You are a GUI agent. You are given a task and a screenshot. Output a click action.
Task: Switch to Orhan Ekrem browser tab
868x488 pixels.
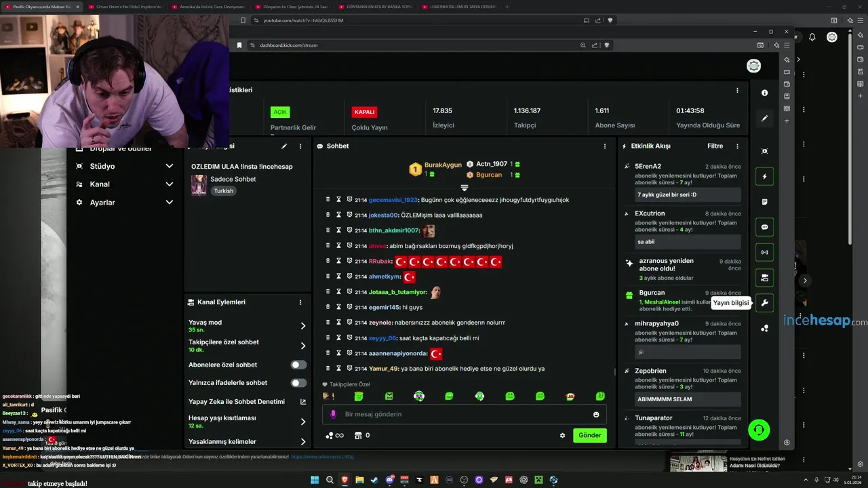coord(125,7)
